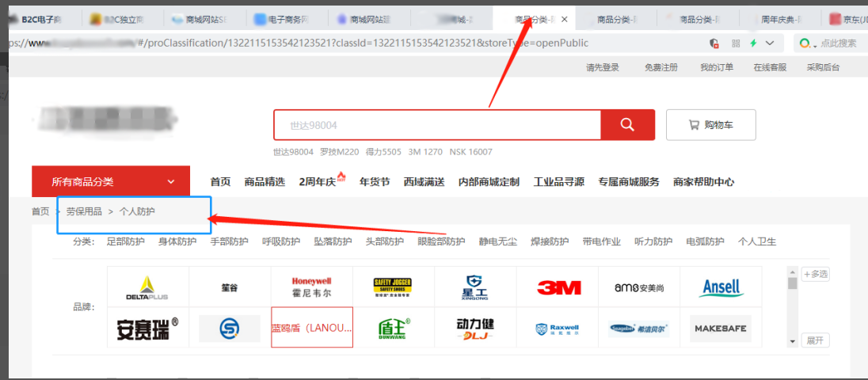Select the Ansell brand logo

pyautogui.click(x=721, y=287)
